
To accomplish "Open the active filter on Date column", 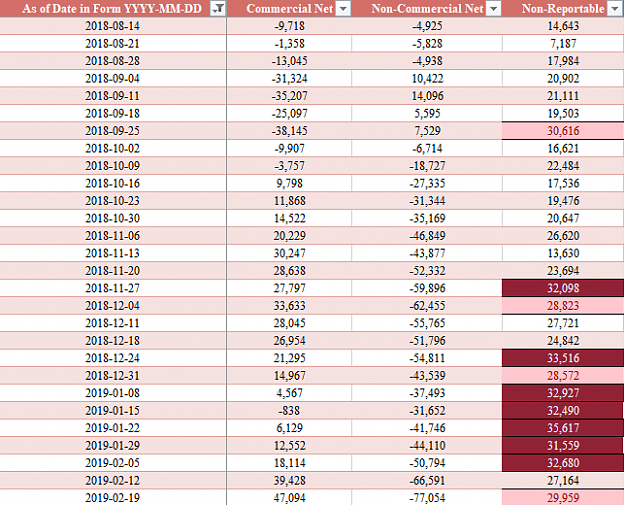I will tap(218, 8).
